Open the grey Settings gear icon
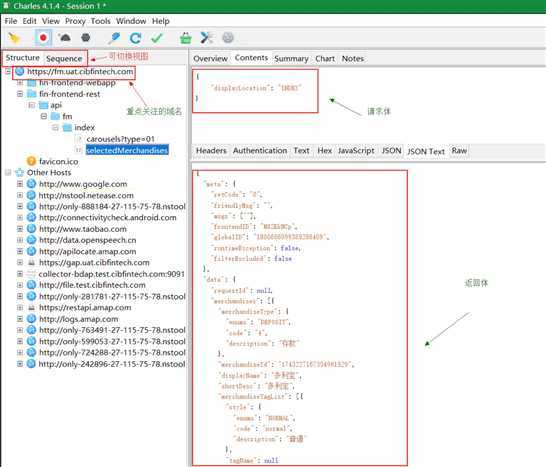The width and height of the screenshot is (546, 467). click(228, 38)
